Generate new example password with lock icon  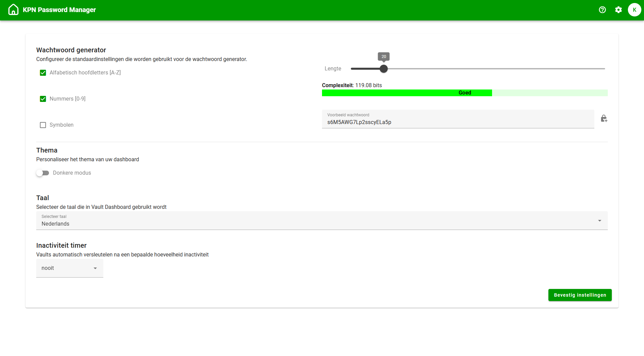click(x=604, y=119)
